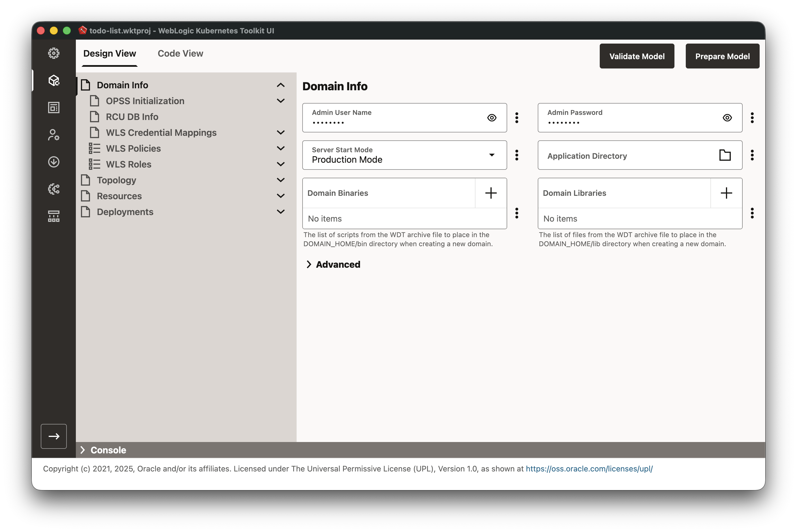The width and height of the screenshot is (797, 532).
Task: Click the Validate Model button
Action: 637,56
